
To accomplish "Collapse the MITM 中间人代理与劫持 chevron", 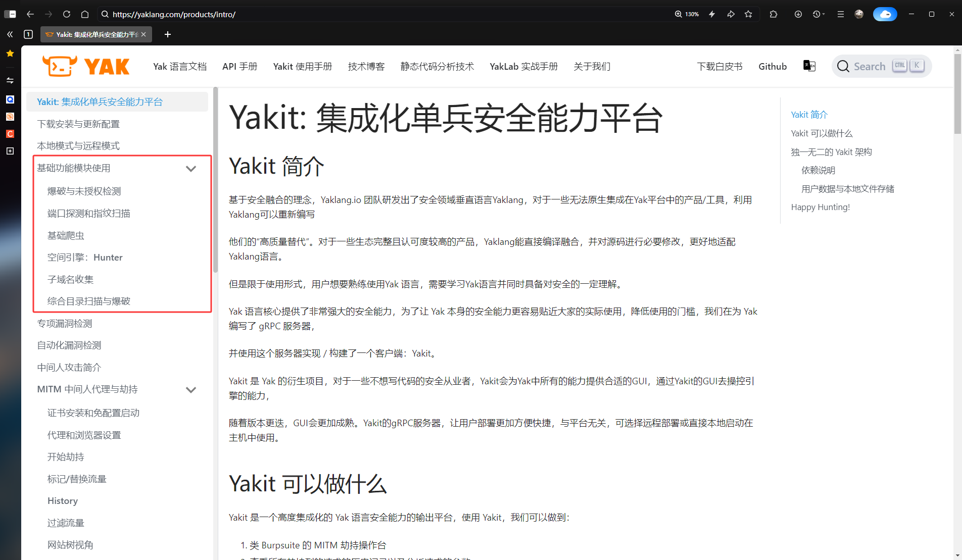I will [x=191, y=390].
